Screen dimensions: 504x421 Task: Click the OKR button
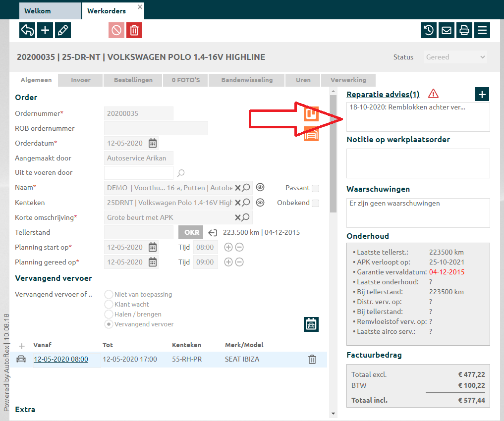tap(191, 232)
